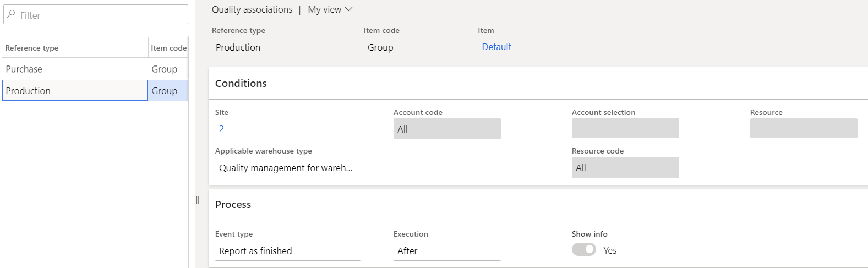Select the Purchase row in list
The width and height of the screenshot is (868, 268).
click(x=74, y=69)
